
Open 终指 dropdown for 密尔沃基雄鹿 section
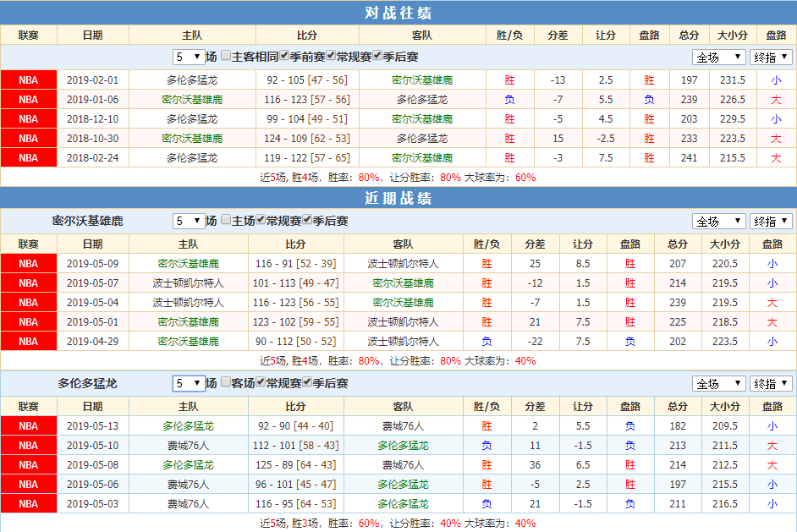tap(771, 221)
